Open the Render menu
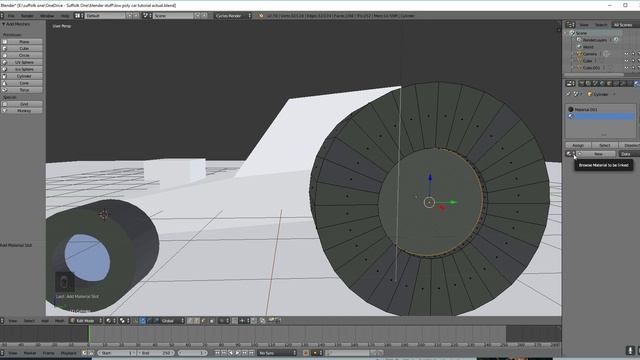 click(27, 16)
